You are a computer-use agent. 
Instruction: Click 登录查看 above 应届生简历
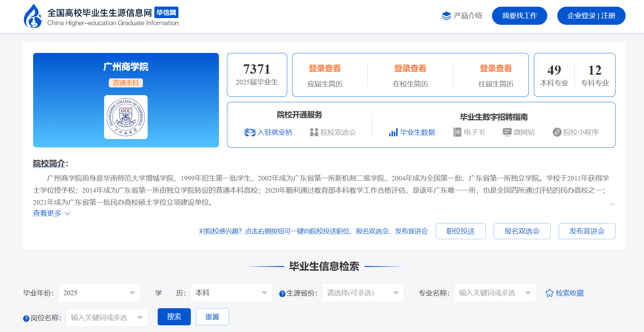(325, 69)
